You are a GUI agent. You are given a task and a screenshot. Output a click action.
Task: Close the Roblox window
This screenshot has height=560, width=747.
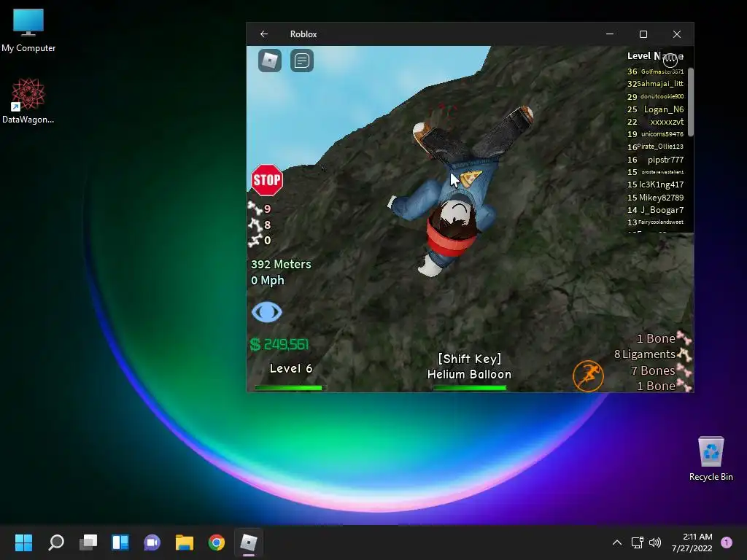click(676, 34)
